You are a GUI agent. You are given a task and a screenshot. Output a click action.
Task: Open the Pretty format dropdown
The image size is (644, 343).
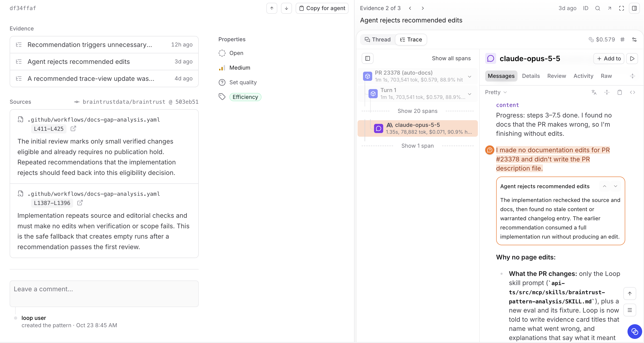click(x=496, y=92)
